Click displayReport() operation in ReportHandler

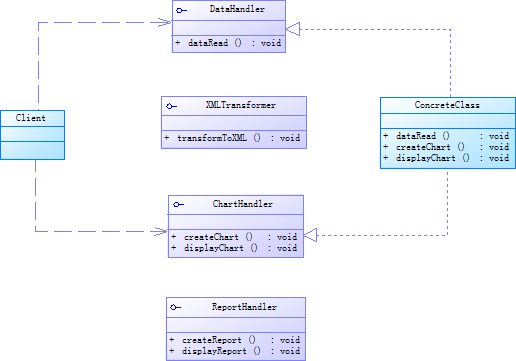pyautogui.click(x=235, y=351)
